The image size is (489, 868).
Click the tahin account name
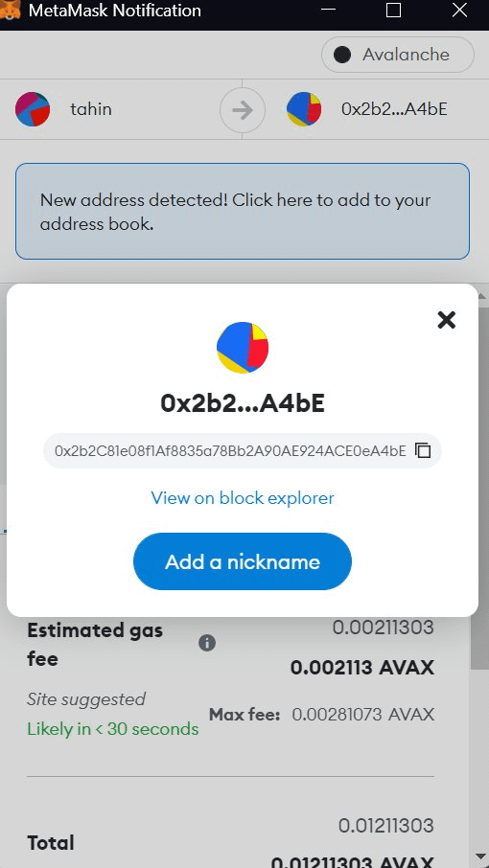point(91,109)
